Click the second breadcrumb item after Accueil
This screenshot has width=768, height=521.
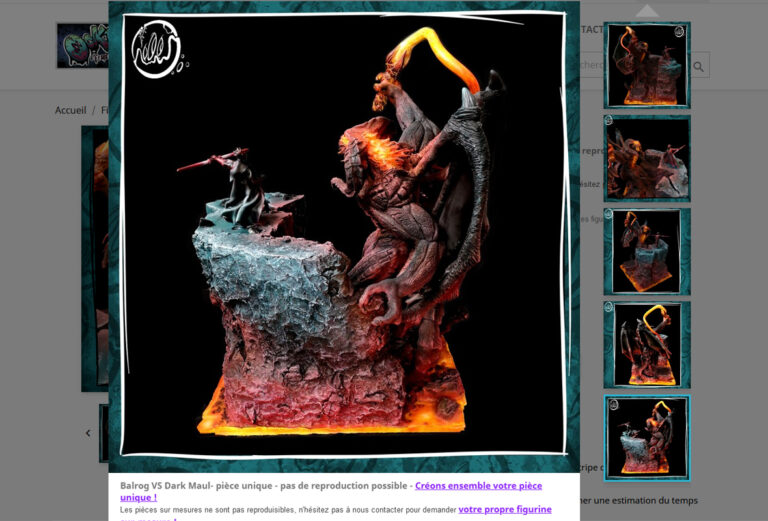coord(104,111)
